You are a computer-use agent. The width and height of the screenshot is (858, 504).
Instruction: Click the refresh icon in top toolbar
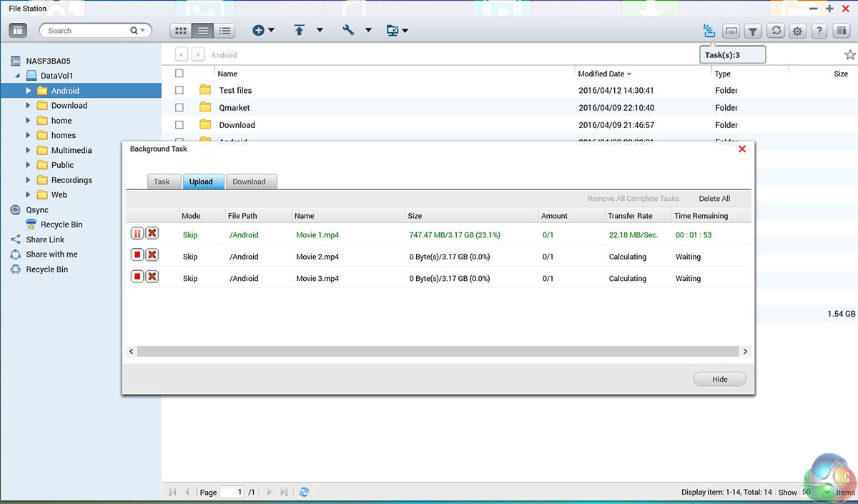pos(775,31)
